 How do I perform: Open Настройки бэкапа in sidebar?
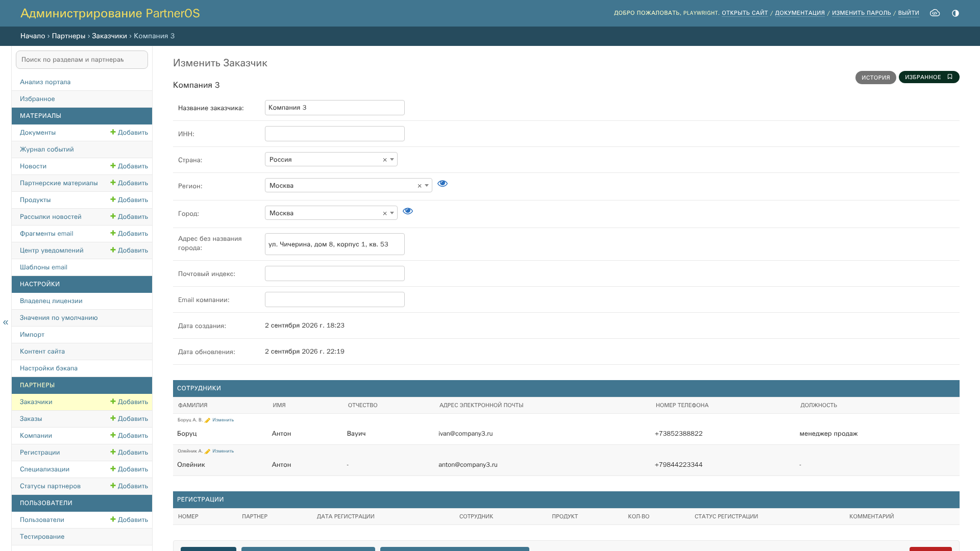(x=48, y=368)
